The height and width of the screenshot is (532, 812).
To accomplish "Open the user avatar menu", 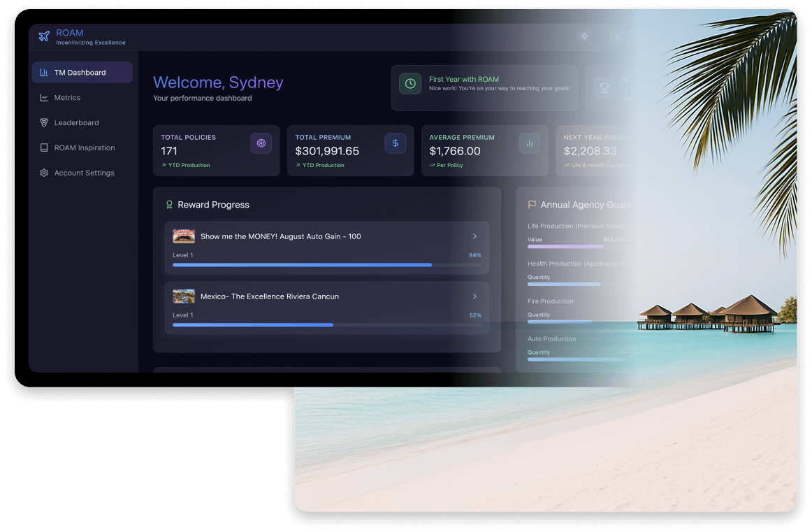I will [616, 36].
